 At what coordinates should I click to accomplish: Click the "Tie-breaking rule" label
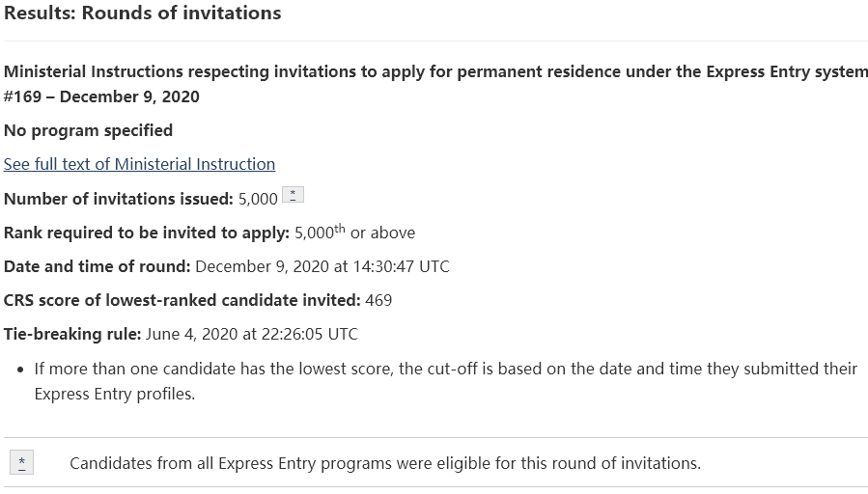(x=72, y=334)
